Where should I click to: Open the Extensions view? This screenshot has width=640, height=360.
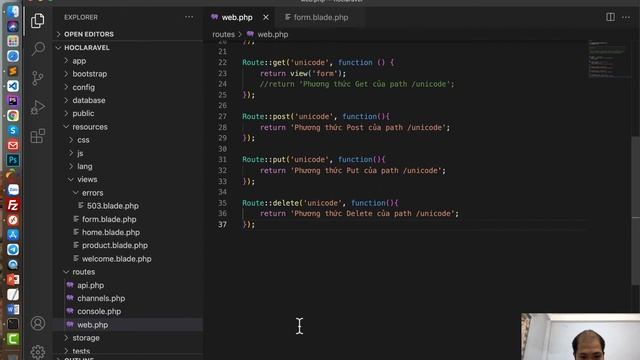coord(38,136)
